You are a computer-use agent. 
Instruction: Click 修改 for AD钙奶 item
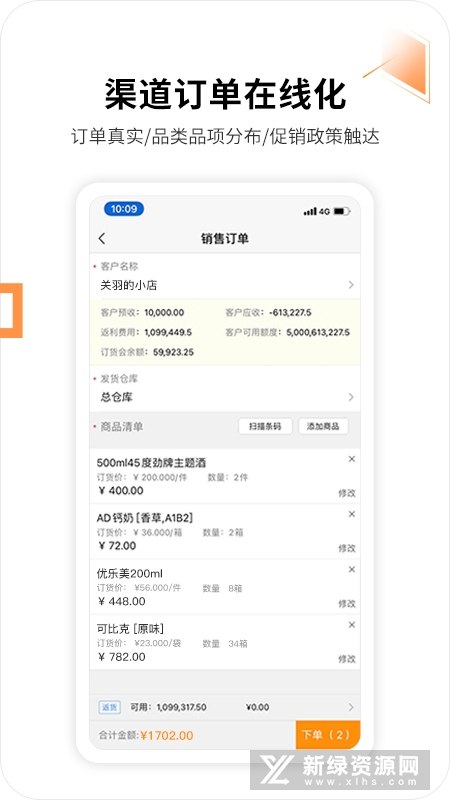[x=347, y=548]
